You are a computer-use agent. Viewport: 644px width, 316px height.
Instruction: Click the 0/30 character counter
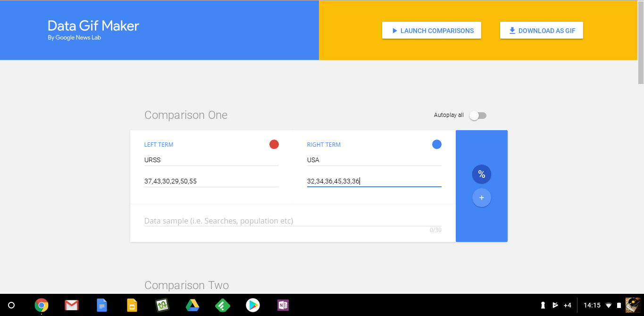(435, 230)
